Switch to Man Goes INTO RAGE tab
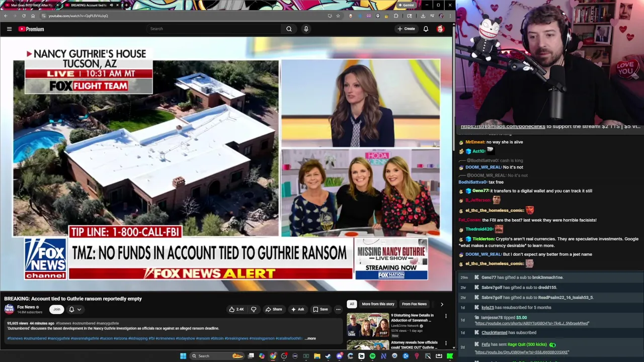 tap(31, 5)
